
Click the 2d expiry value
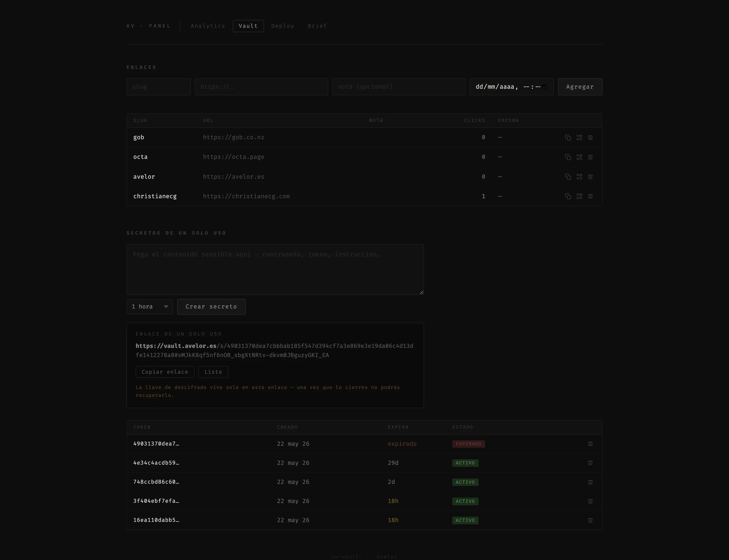coord(391,482)
